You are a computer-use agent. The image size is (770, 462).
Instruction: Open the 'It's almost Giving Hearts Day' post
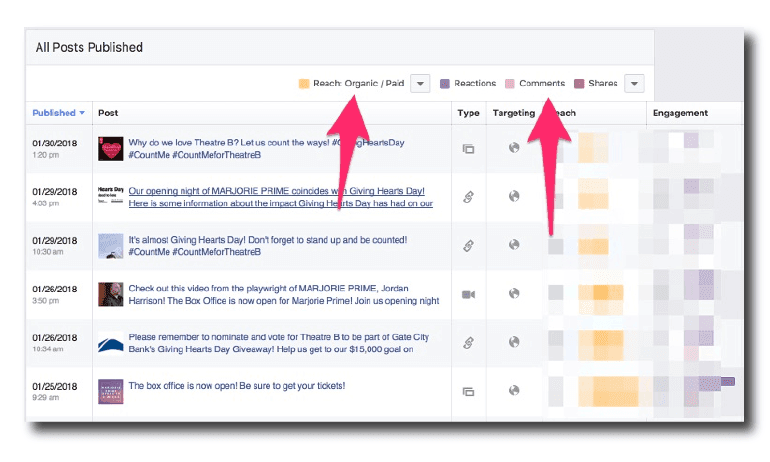pos(268,245)
